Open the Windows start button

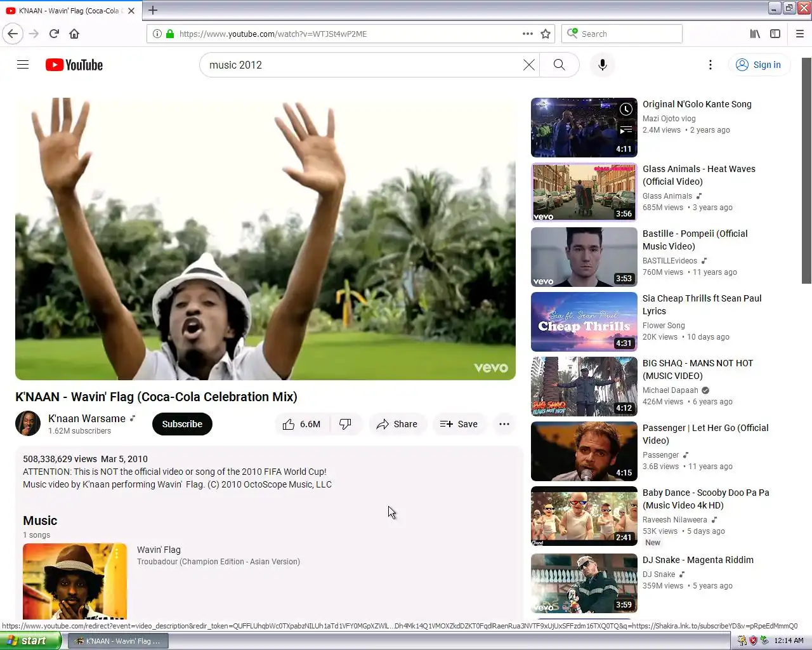click(x=30, y=640)
